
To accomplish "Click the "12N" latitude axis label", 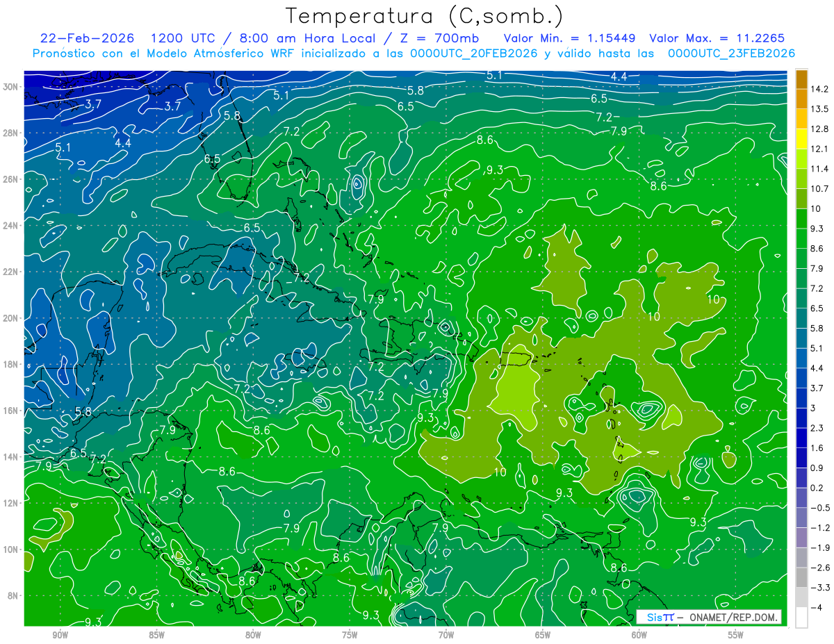I will 10,503.
